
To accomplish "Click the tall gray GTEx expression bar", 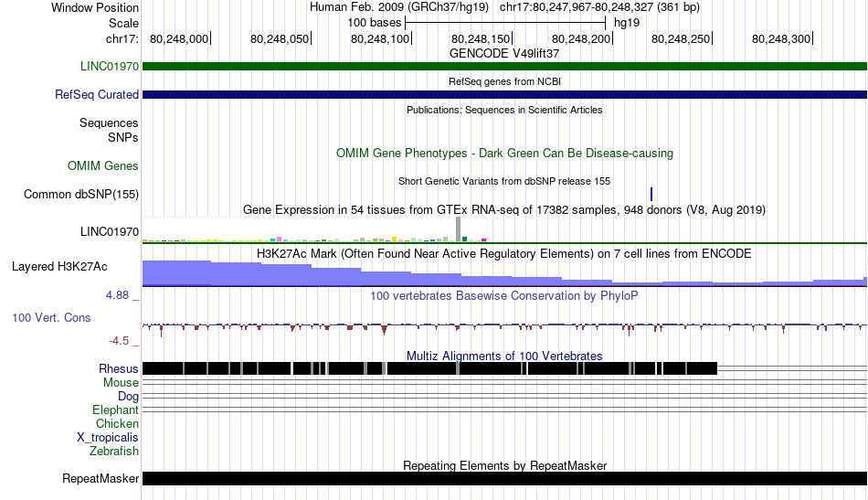I will [459, 229].
